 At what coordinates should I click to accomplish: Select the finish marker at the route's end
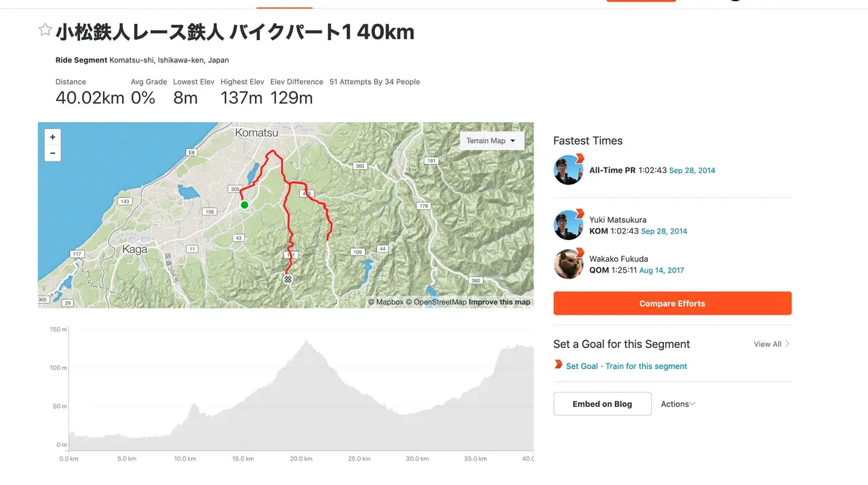(x=288, y=279)
